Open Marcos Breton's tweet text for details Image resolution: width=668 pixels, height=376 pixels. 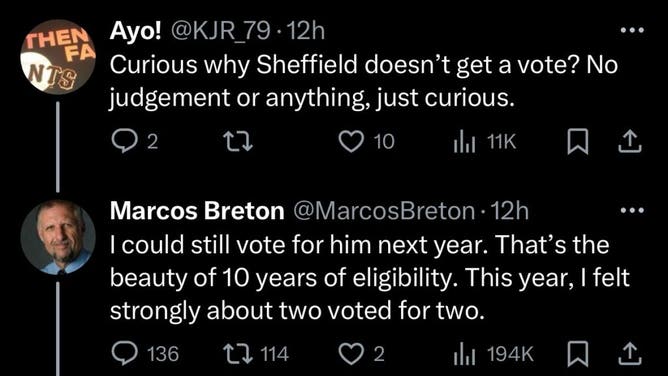[369, 278]
